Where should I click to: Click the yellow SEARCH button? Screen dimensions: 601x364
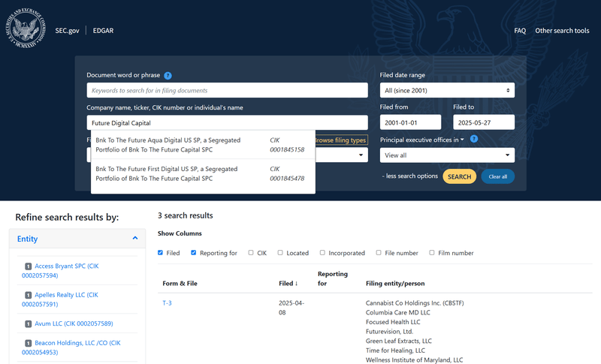pos(459,176)
